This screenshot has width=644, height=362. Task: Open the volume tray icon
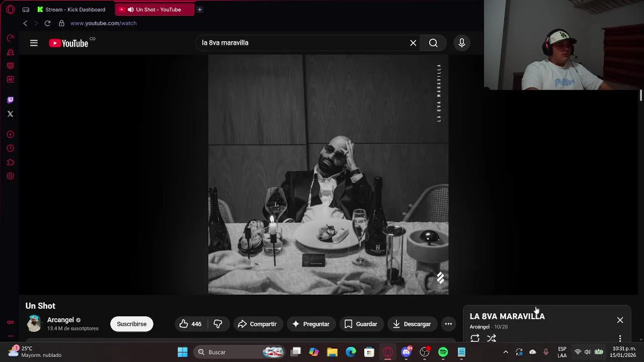[587, 352]
